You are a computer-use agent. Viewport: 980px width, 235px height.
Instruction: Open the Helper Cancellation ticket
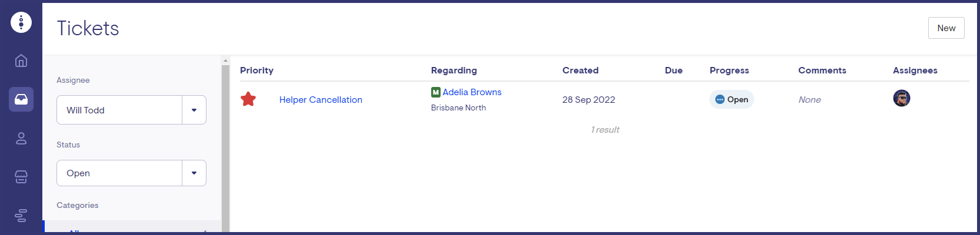pos(321,100)
